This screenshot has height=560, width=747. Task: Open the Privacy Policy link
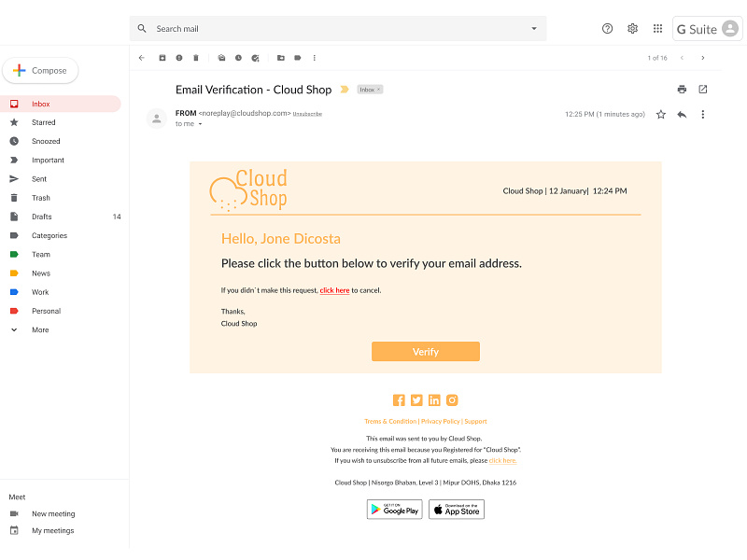440,421
